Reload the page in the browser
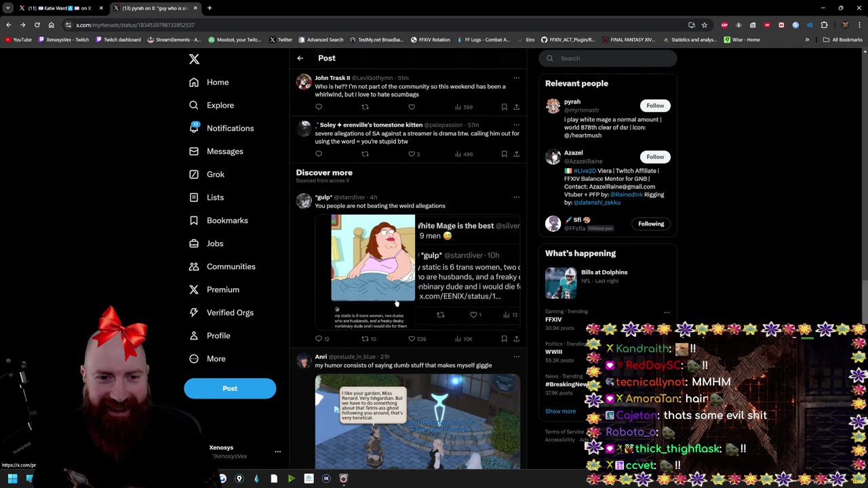The height and width of the screenshot is (488, 868). pyautogui.click(x=37, y=25)
